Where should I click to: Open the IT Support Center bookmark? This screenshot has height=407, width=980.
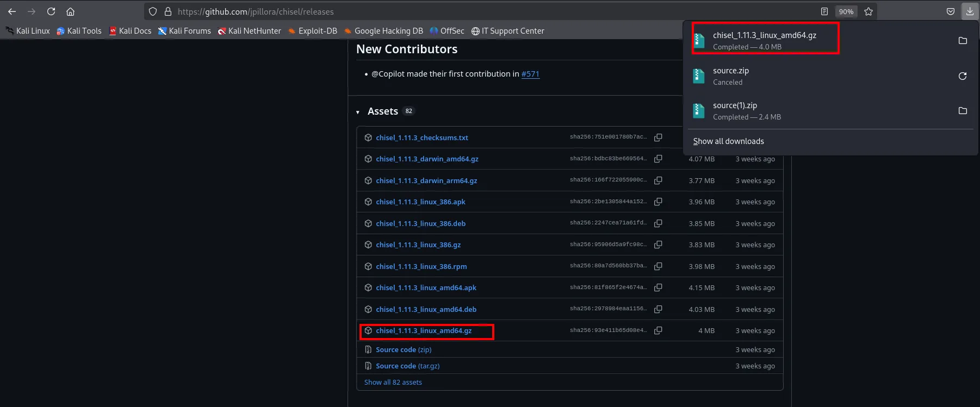(x=508, y=31)
